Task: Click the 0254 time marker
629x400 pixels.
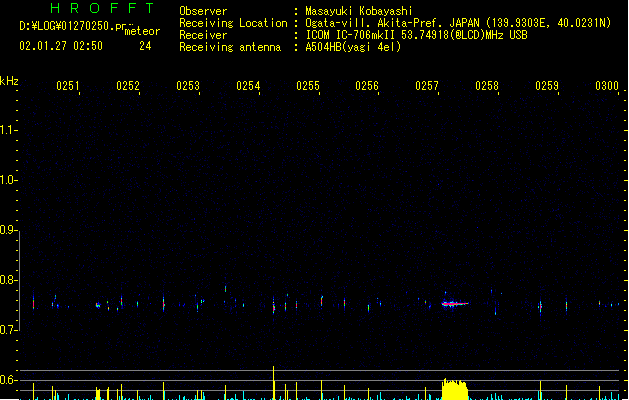Action: (248, 86)
